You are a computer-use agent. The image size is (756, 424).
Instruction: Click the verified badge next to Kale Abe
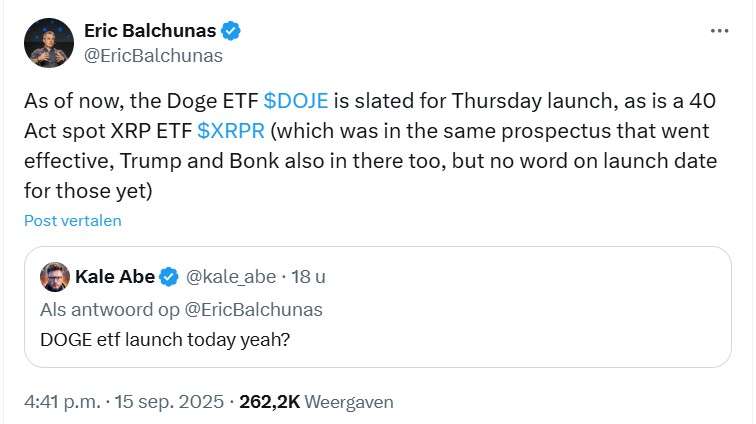(170, 276)
